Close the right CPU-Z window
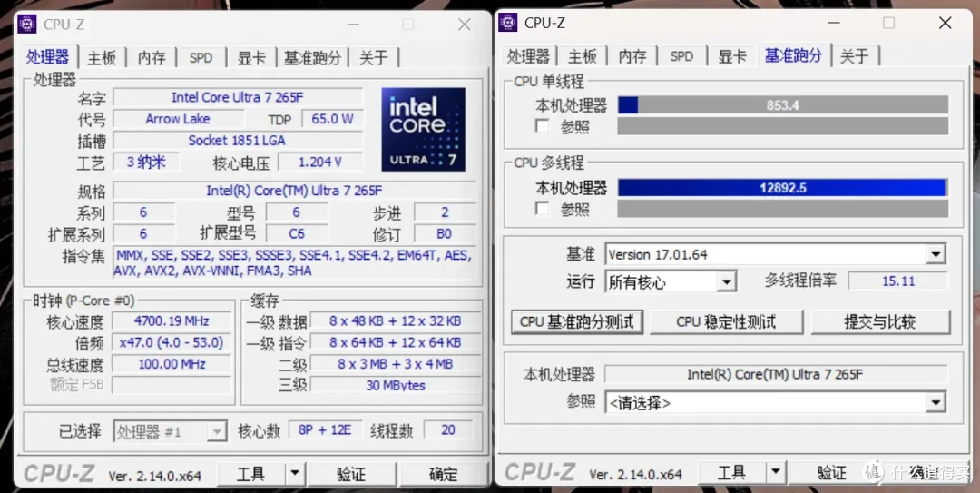Screen dimensions: 980x493 (945, 23)
